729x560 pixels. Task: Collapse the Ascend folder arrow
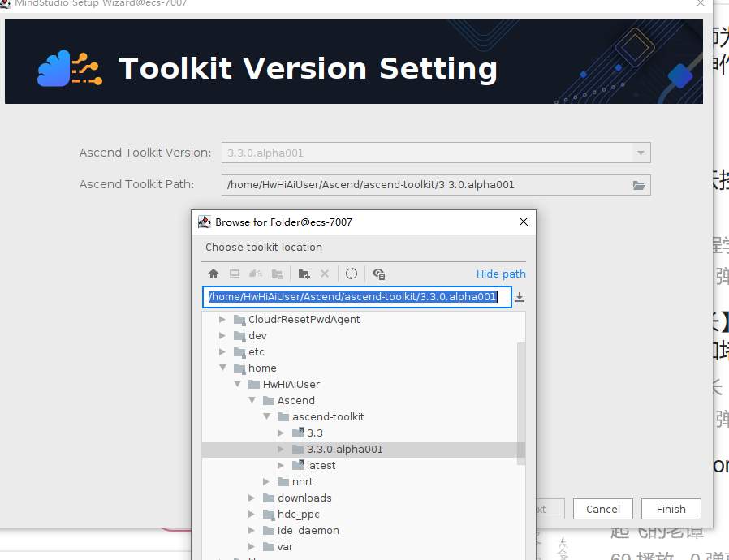[x=252, y=400]
